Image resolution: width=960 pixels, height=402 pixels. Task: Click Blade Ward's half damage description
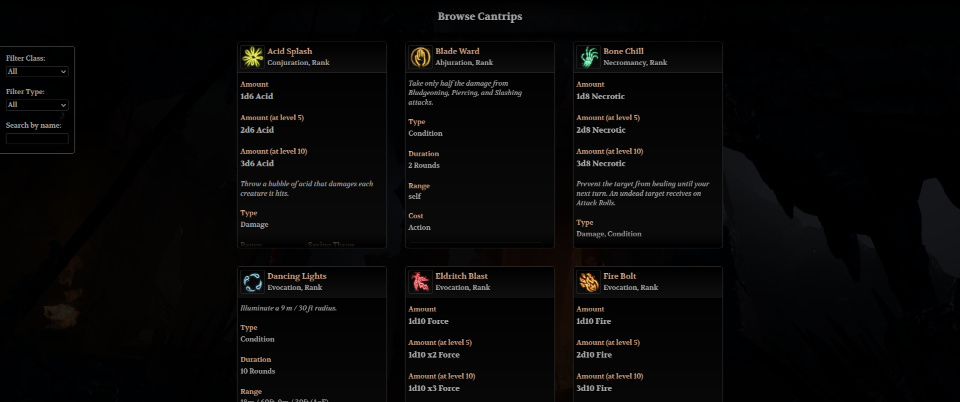pyautogui.click(x=465, y=93)
